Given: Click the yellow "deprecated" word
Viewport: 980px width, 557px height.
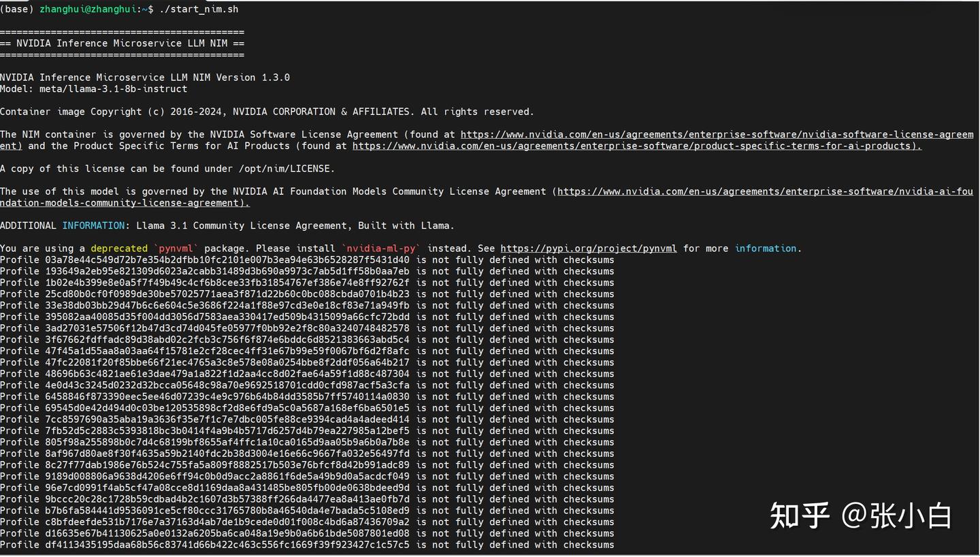Looking at the screenshot, I should click(x=119, y=249).
